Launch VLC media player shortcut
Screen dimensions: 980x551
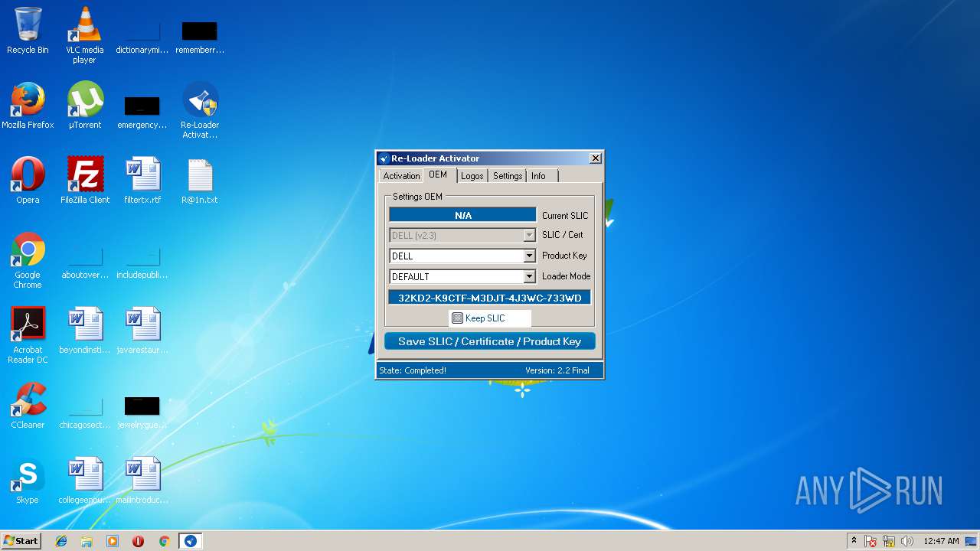coord(84,34)
